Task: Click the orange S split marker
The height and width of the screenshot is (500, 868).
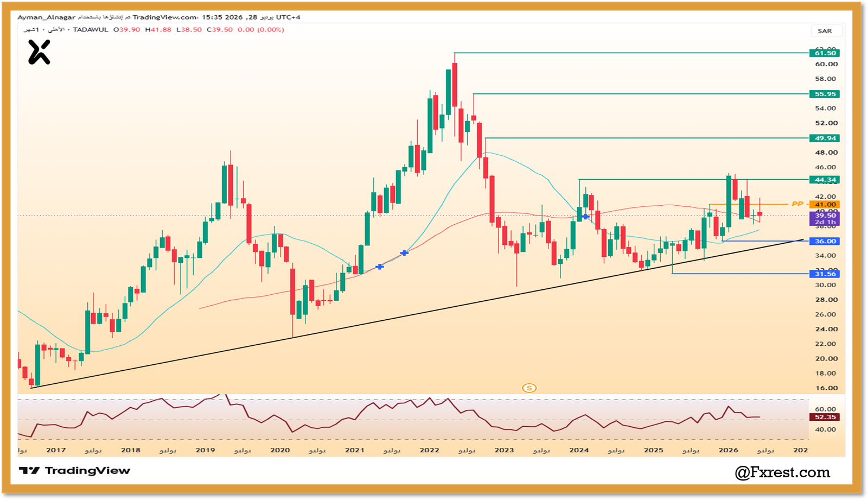Action: (529, 388)
